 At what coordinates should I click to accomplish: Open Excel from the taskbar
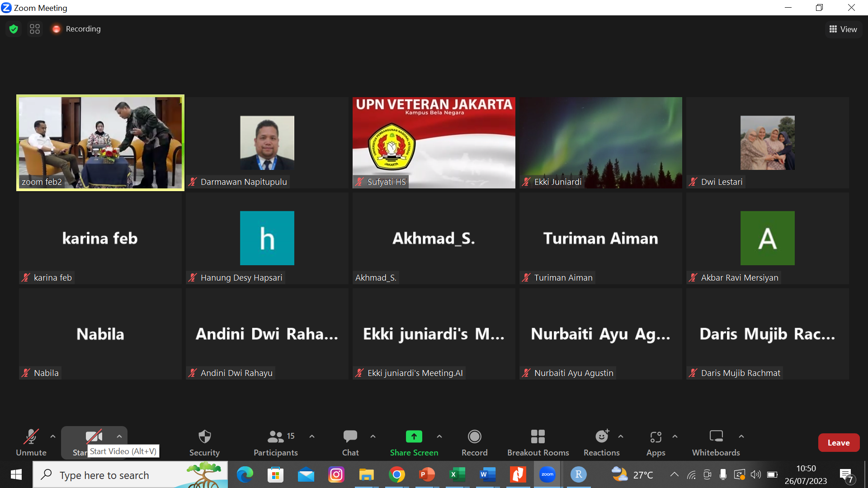click(458, 474)
